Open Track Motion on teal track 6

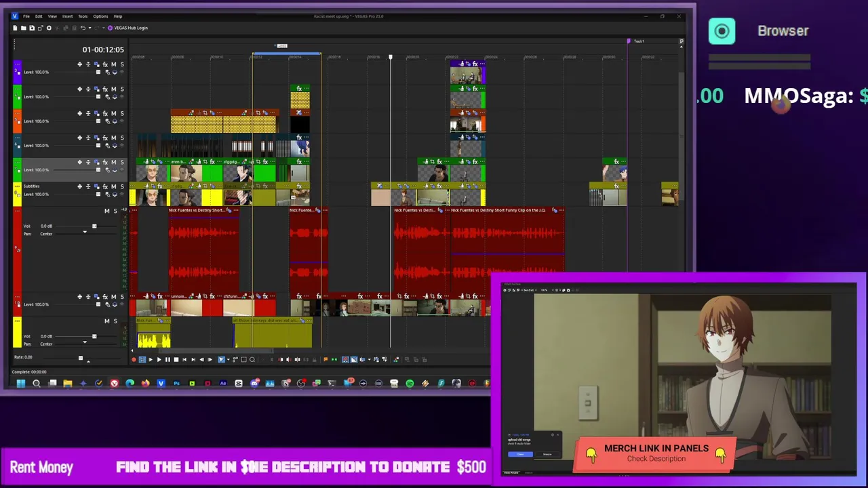coord(96,138)
